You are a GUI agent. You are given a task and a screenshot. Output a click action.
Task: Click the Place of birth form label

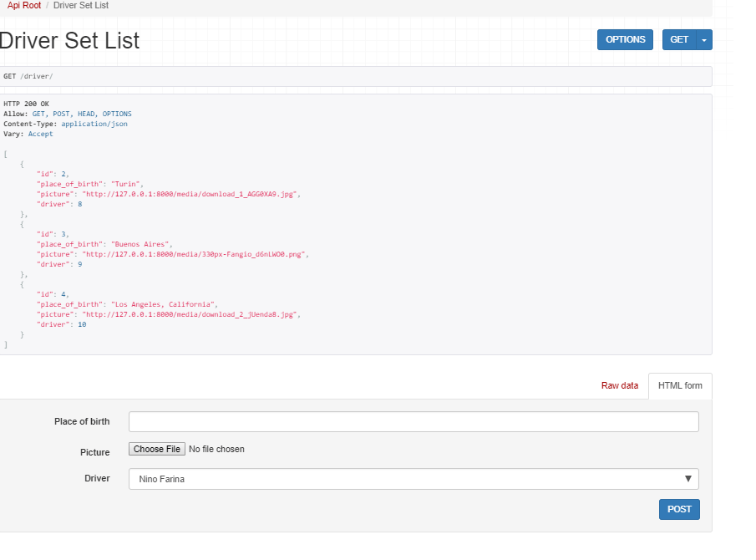pos(82,421)
